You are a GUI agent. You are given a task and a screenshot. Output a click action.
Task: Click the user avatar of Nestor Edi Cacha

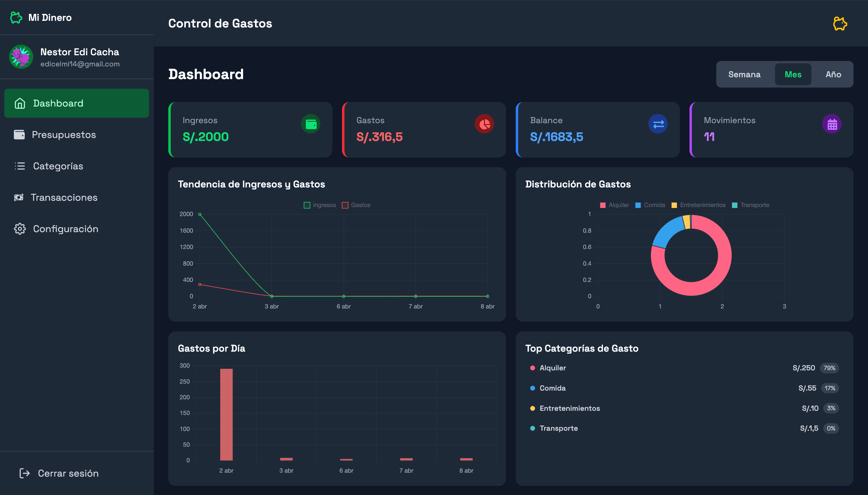coord(21,57)
